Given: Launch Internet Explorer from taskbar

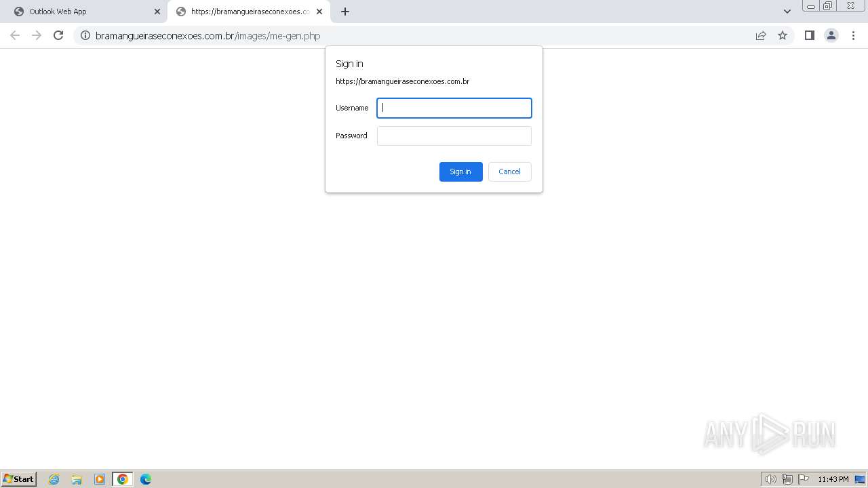Looking at the screenshot, I should pyautogui.click(x=54, y=479).
